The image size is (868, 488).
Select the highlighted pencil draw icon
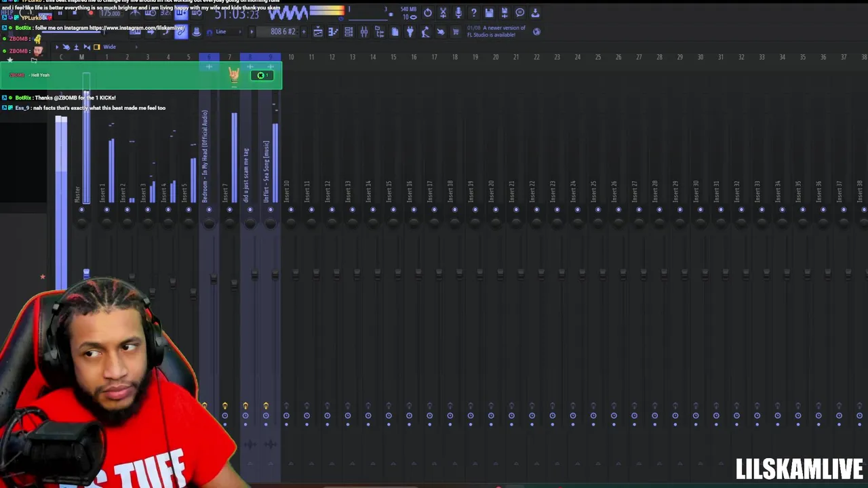[180, 31]
